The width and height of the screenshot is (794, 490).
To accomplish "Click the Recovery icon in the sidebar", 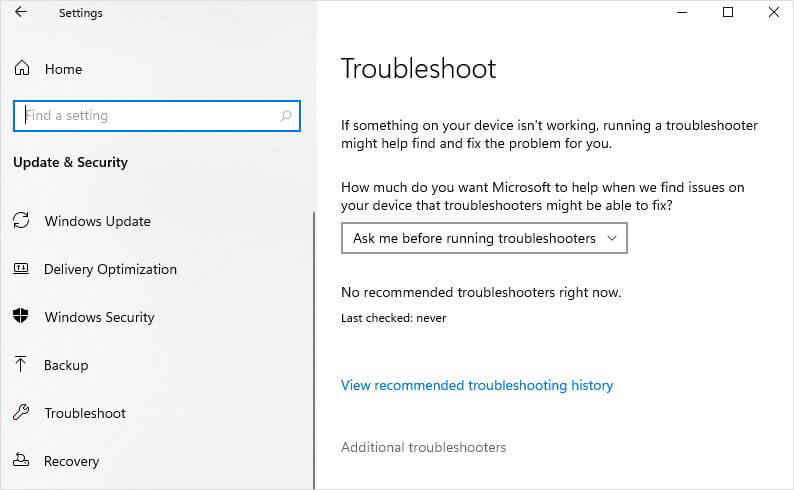I will click(x=21, y=460).
